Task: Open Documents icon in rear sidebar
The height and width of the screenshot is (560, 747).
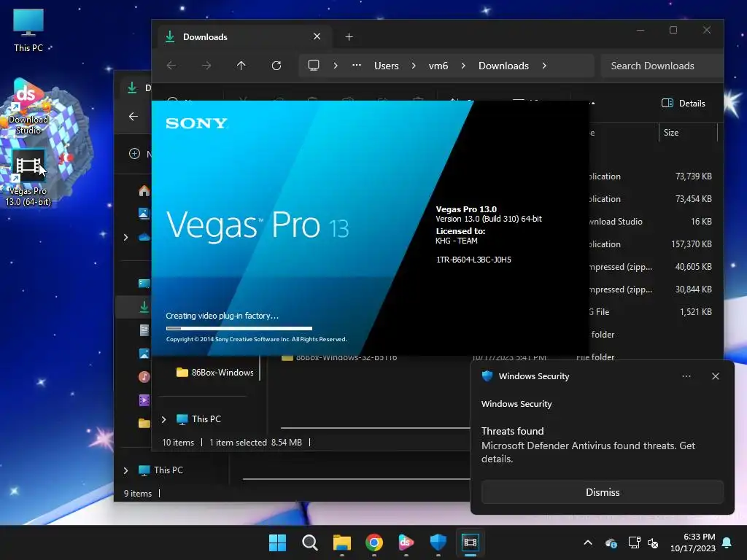Action: pyautogui.click(x=144, y=330)
